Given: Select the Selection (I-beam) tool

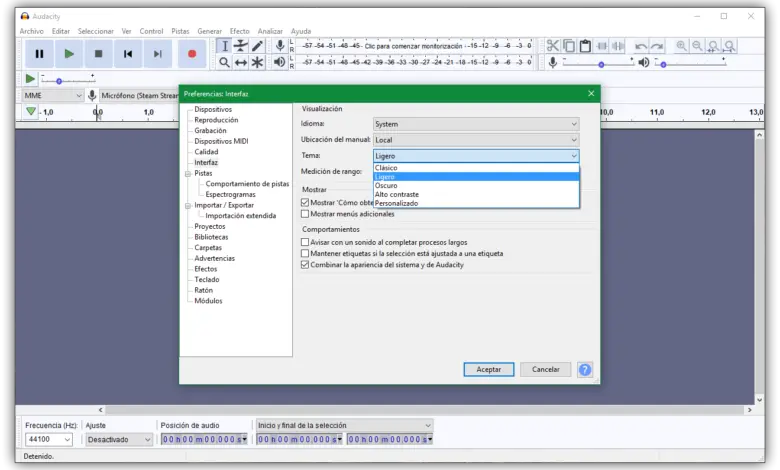Looking at the screenshot, I should coord(224,46).
